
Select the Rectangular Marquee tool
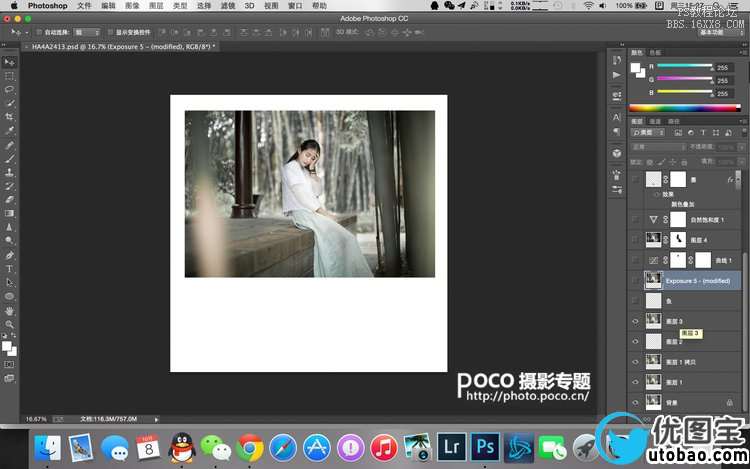pyautogui.click(x=10, y=76)
